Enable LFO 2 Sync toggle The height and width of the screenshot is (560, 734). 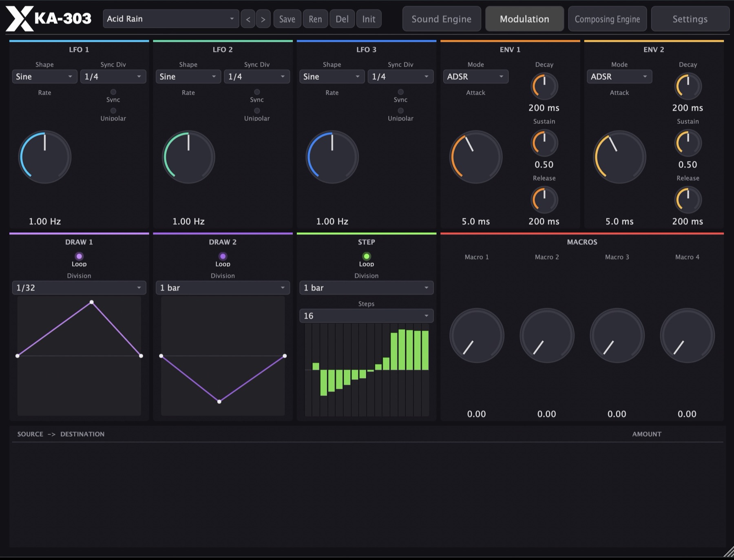(257, 92)
